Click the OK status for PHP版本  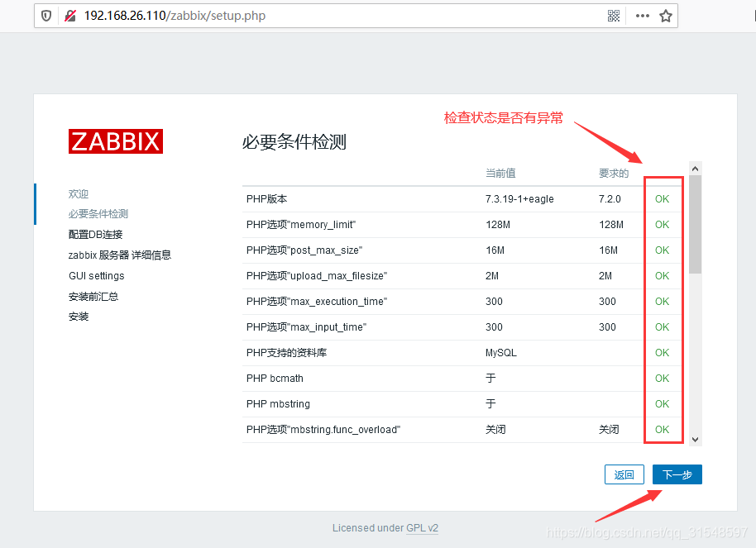[662, 199]
